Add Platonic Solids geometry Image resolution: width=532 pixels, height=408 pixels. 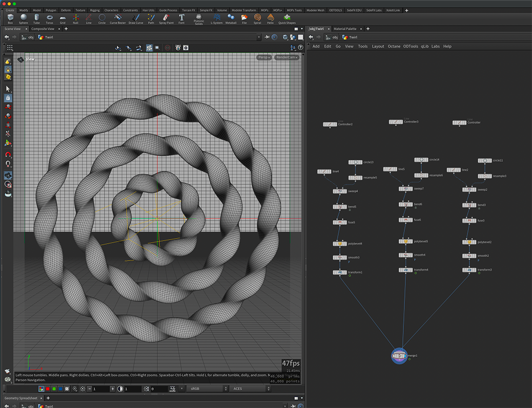[199, 19]
